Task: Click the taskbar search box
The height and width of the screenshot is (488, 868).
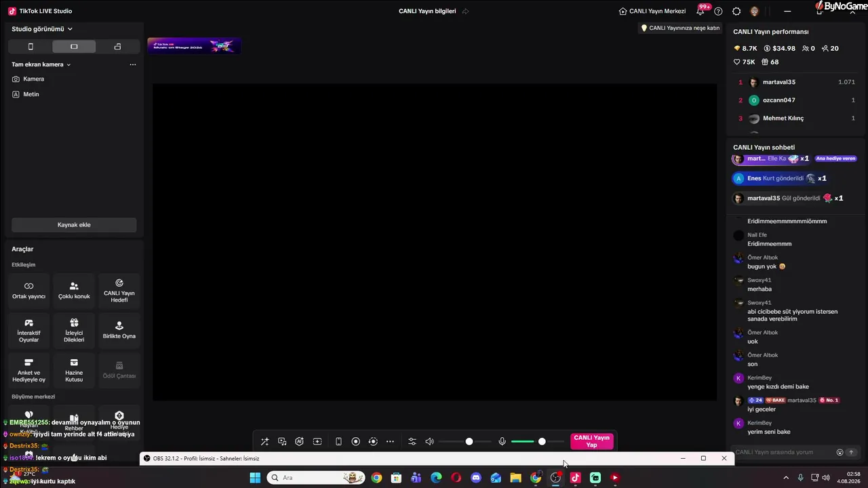Action: (x=316, y=478)
